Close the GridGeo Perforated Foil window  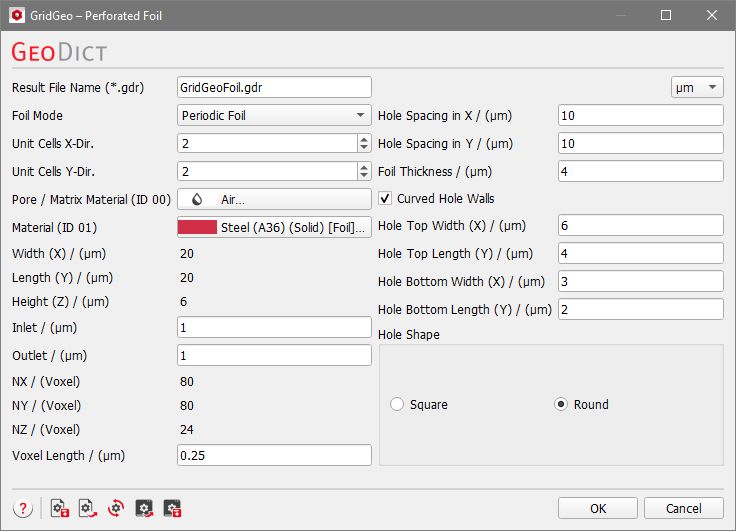click(x=712, y=15)
